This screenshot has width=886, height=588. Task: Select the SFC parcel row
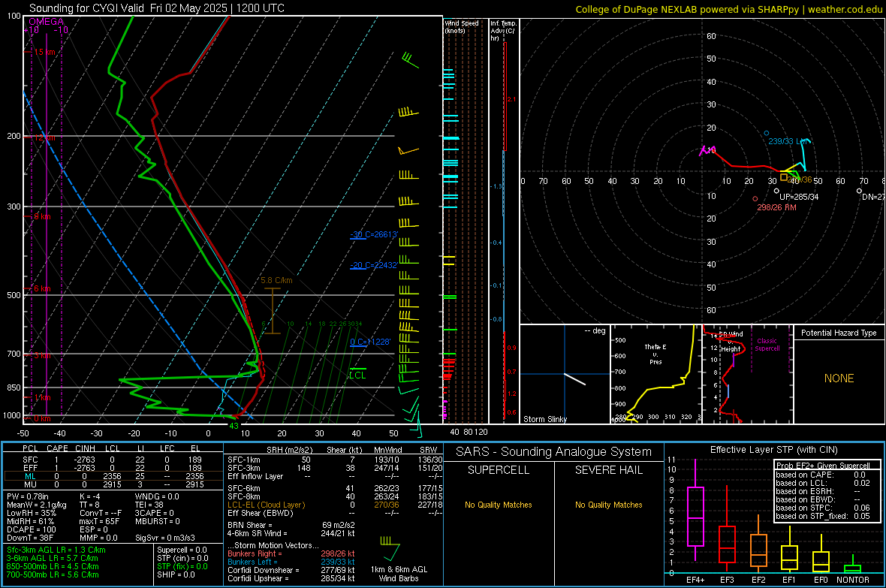pyautogui.click(x=113, y=460)
